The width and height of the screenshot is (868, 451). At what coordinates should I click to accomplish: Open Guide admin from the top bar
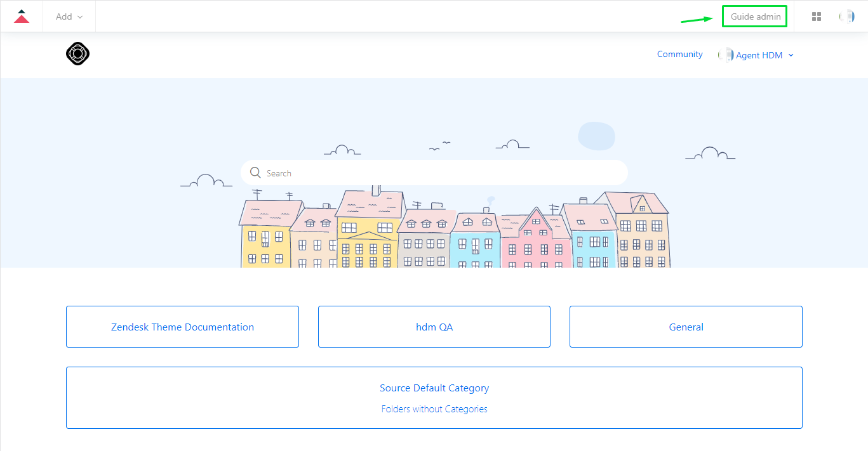(755, 16)
